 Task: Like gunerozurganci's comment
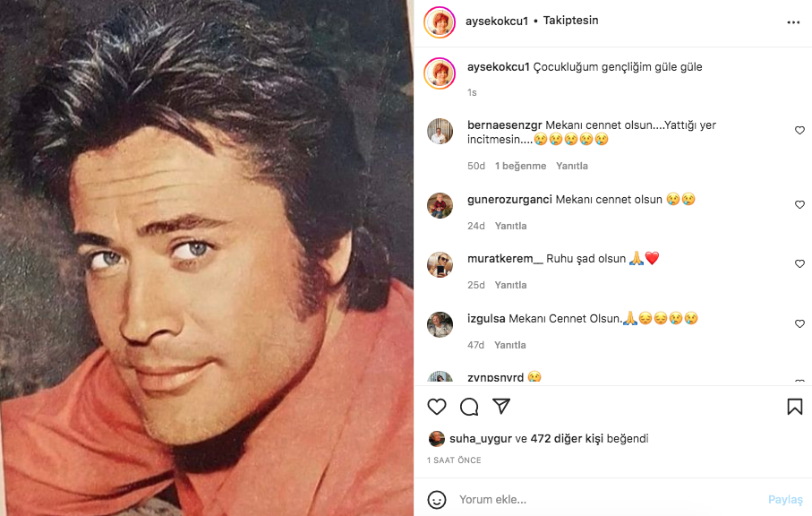click(x=799, y=205)
